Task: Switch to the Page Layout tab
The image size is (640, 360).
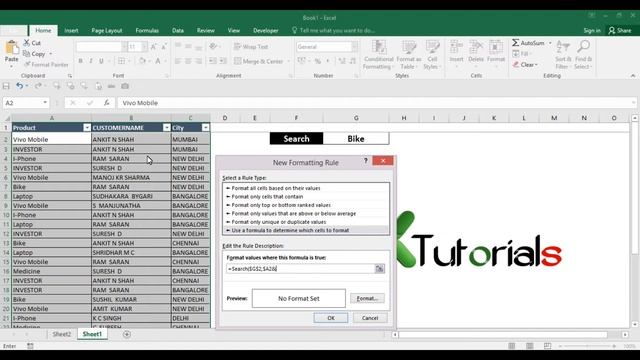Action: (107, 30)
